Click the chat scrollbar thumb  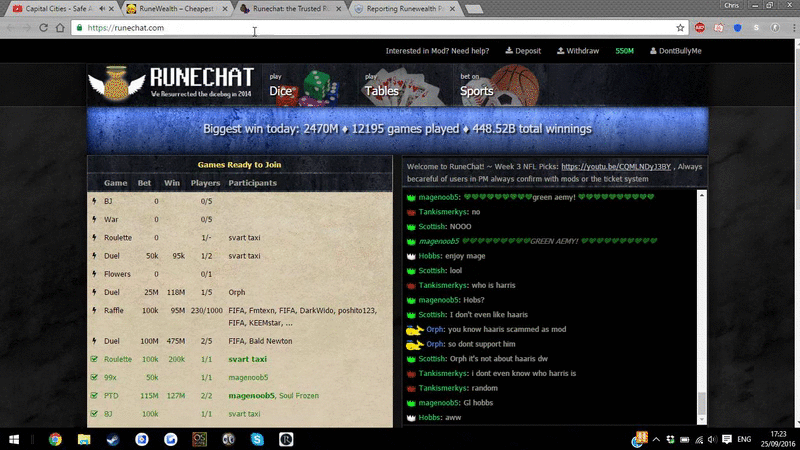tap(702, 404)
